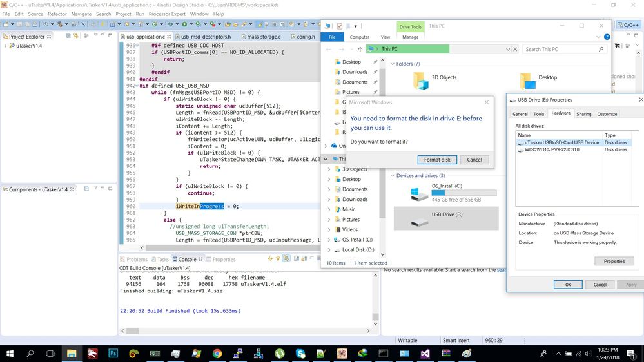
Task: Click the Format disk button
Action: (437, 160)
